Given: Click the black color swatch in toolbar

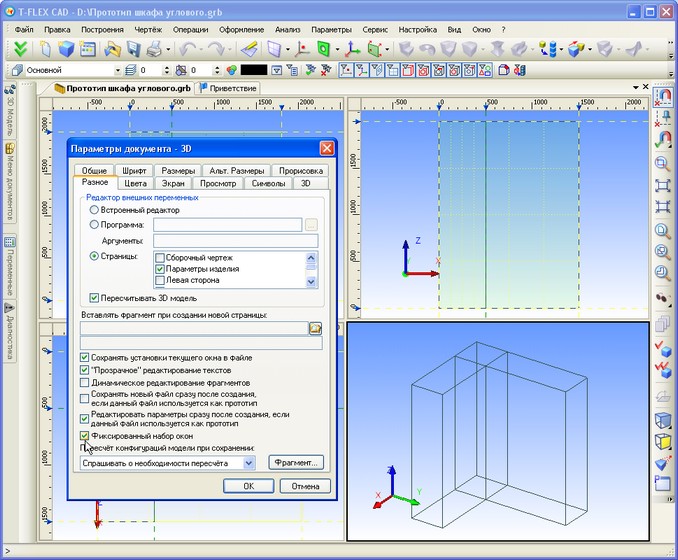Looking at the screenshot, I should [x=254, y=70].
